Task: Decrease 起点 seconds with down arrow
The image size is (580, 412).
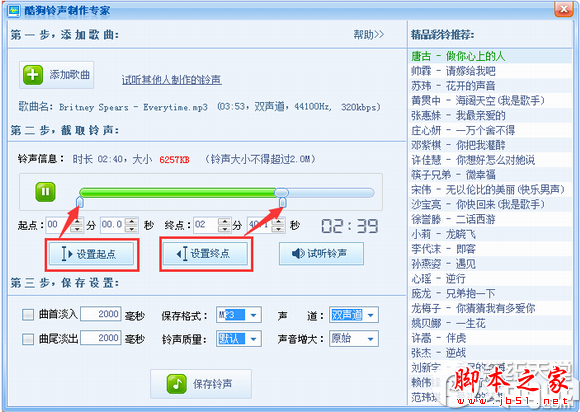Action: 132,229
